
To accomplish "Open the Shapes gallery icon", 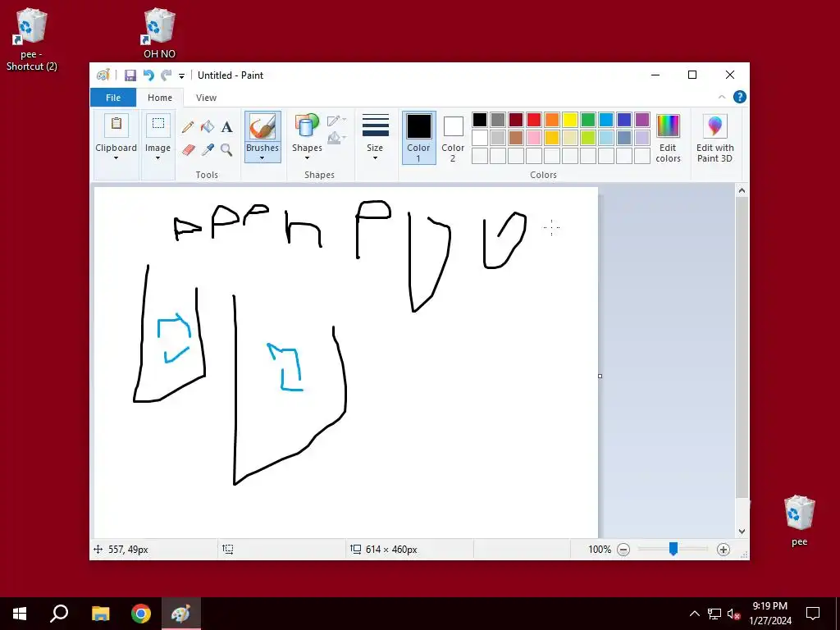I will pos(307,126).
